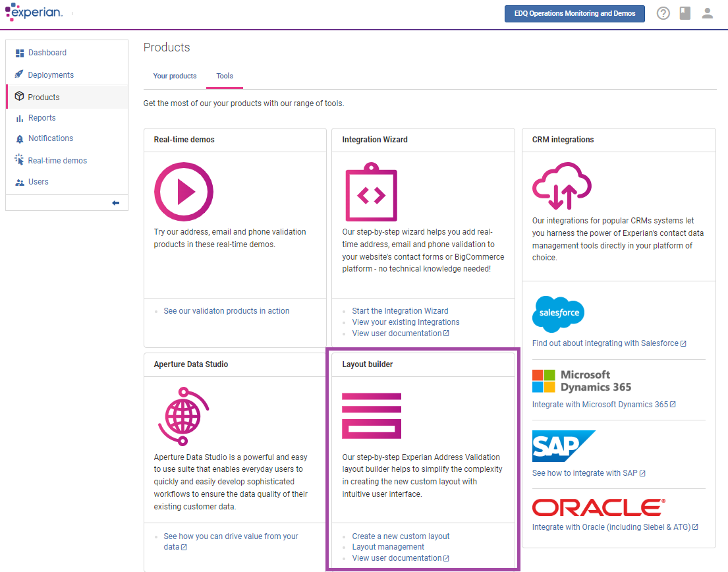Viewport: 728px width, 572px height.
Task: Select the Tools tab
Action: (224, 76)
